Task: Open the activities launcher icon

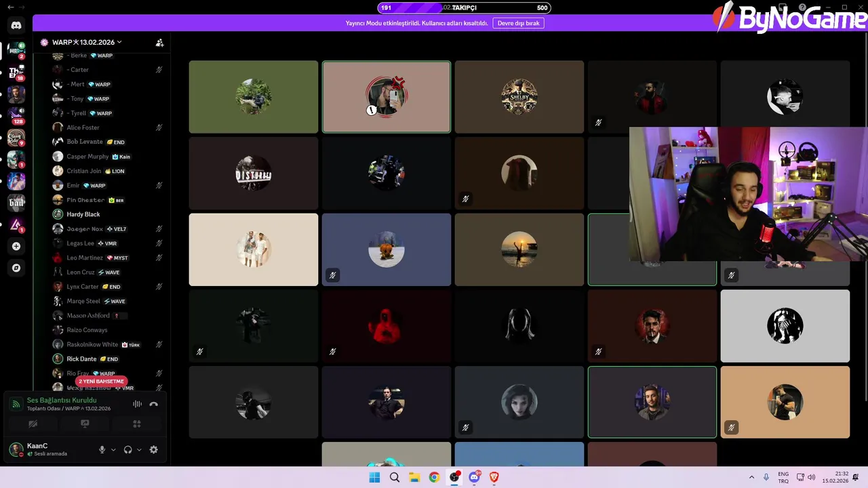Action: pyautogui.click(x=136, y=424)
